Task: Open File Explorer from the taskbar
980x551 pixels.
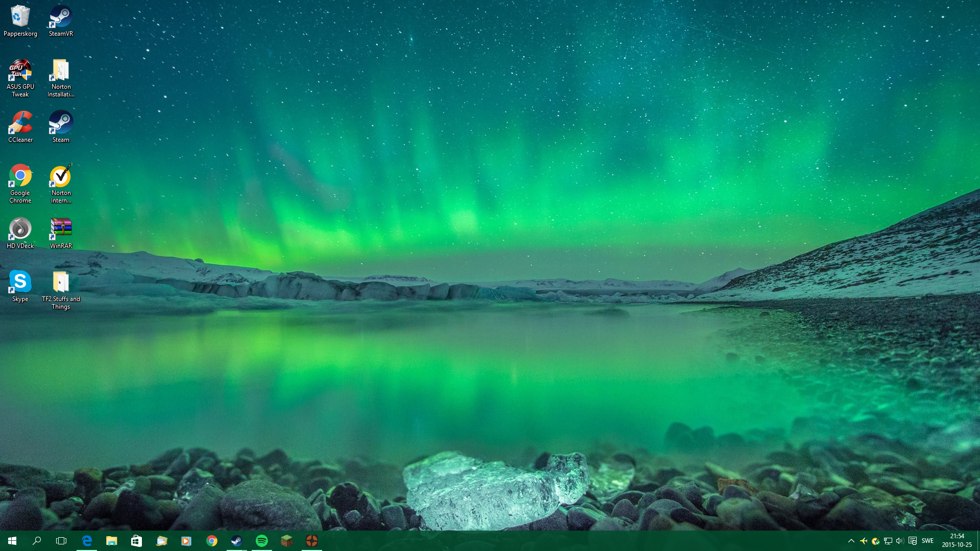Action: click(x=111, y=541)
